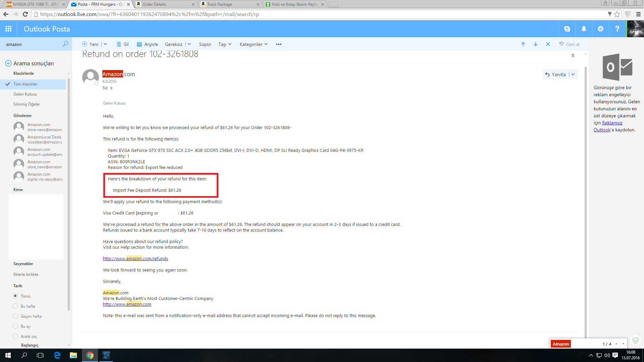Open Gereksiz dropdown arrow
Image resolution: width=644 pixels, height=362 pixels.
click(189, 44)
